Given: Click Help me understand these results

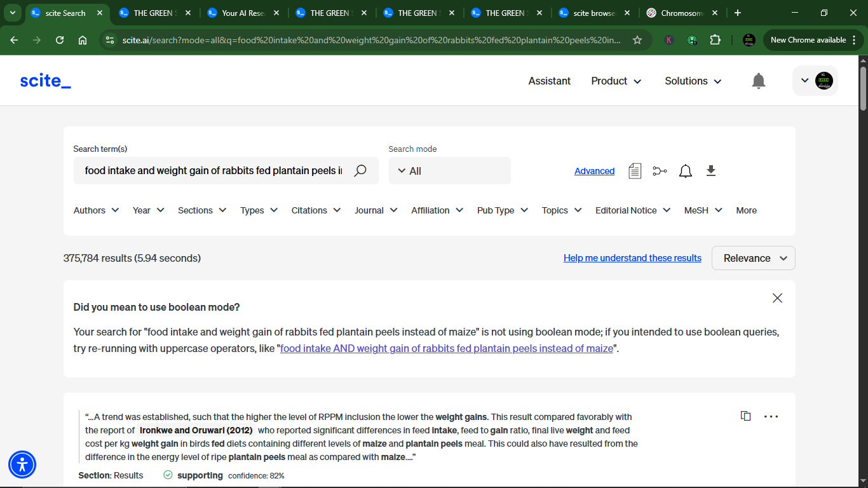Looking at the screenshot, I should (632, 258).
